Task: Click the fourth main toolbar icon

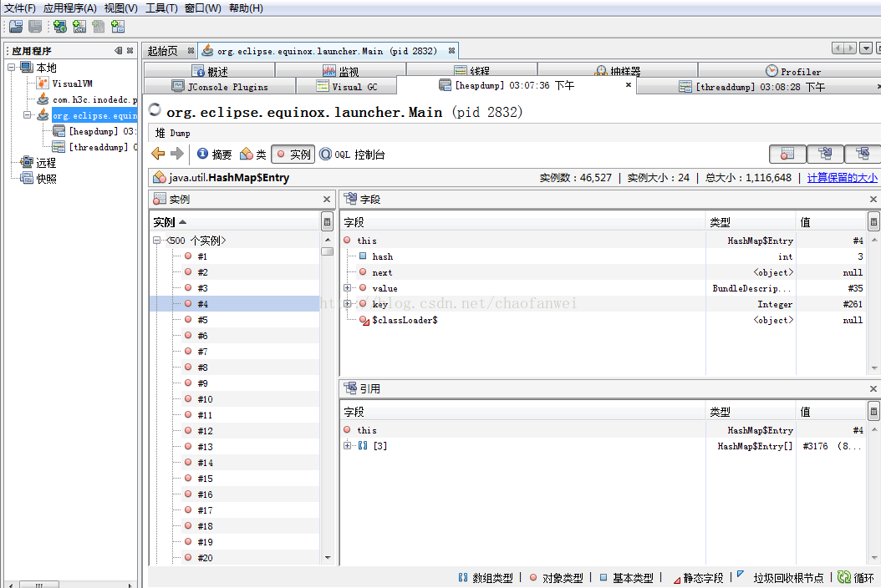Action: pyautogui.click(x=79, y=27)
